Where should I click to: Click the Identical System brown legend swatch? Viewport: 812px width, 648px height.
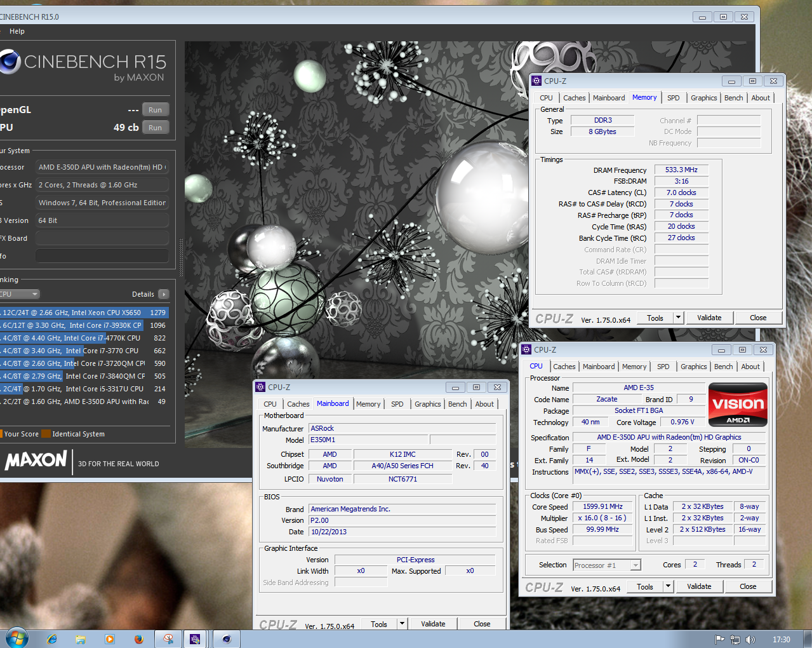pos(46,434)
